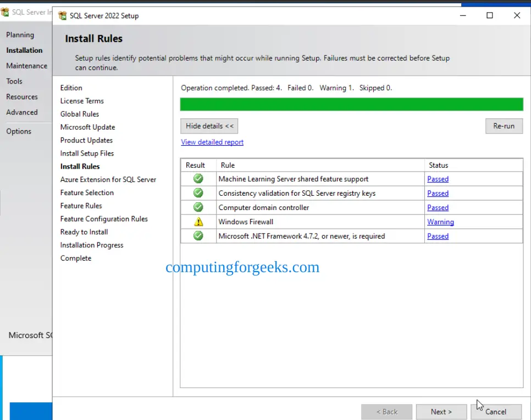Click the Ready to Install step
Image resolution: width=531 pixels, height=420 pixels.
(x=84, y=232)
